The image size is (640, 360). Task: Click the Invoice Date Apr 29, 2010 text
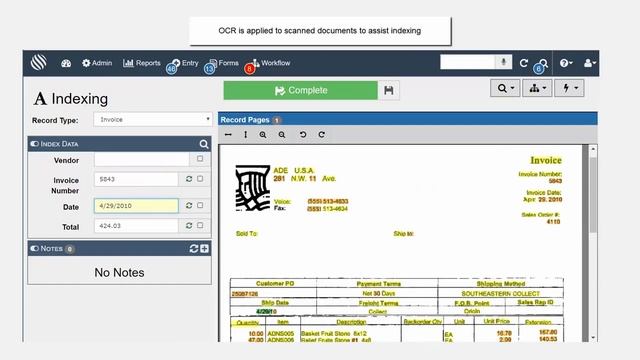click(x=542, y=200)
